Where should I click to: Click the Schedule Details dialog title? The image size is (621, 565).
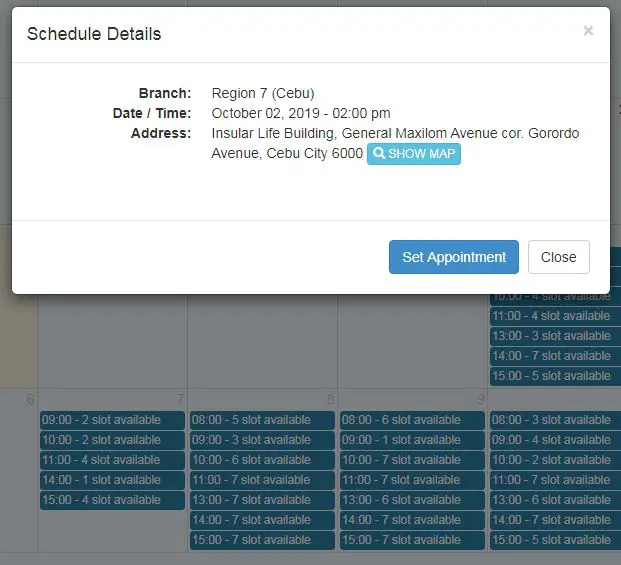click(94, 34)
